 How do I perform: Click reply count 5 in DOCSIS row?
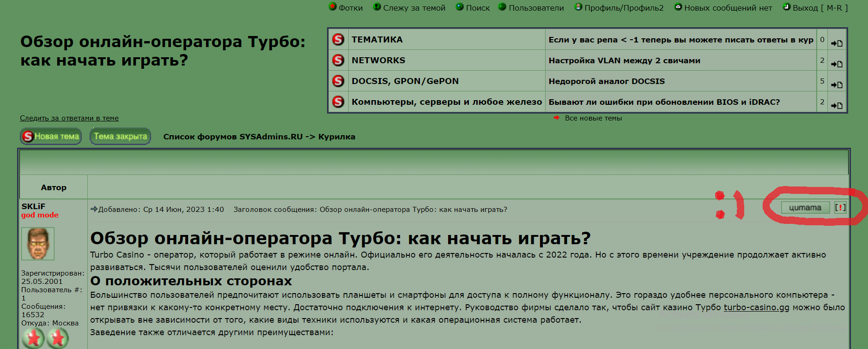click(x=822, y=81)
